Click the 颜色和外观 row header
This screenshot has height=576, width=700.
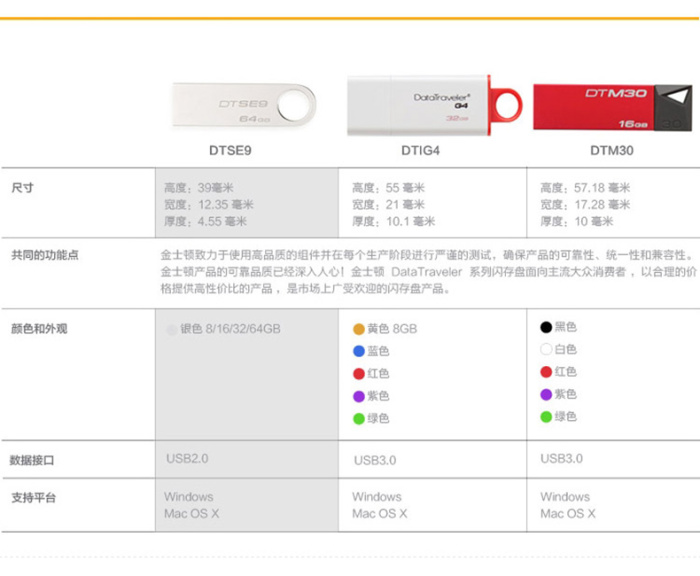[39, 329]
